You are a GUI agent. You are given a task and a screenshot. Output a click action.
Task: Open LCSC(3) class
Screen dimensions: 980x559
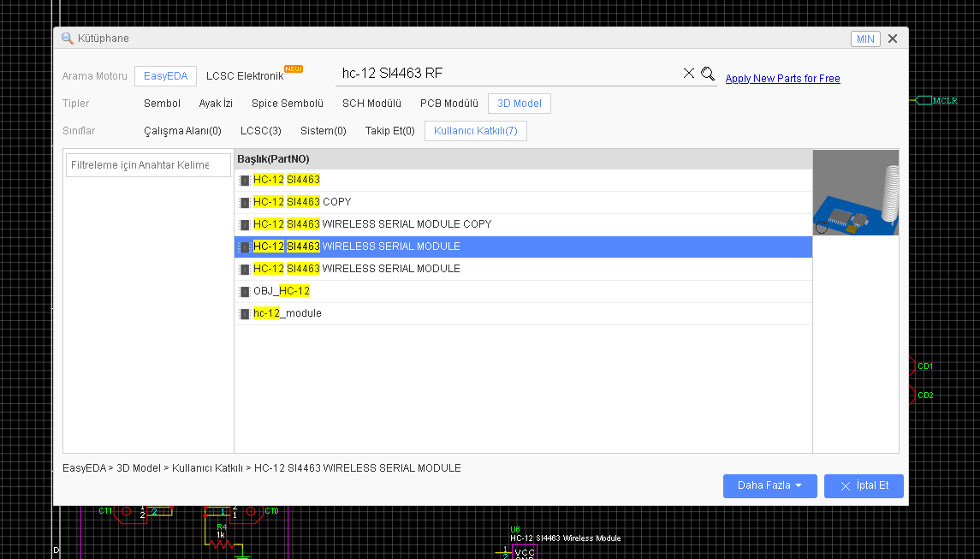tap(261, 131)
